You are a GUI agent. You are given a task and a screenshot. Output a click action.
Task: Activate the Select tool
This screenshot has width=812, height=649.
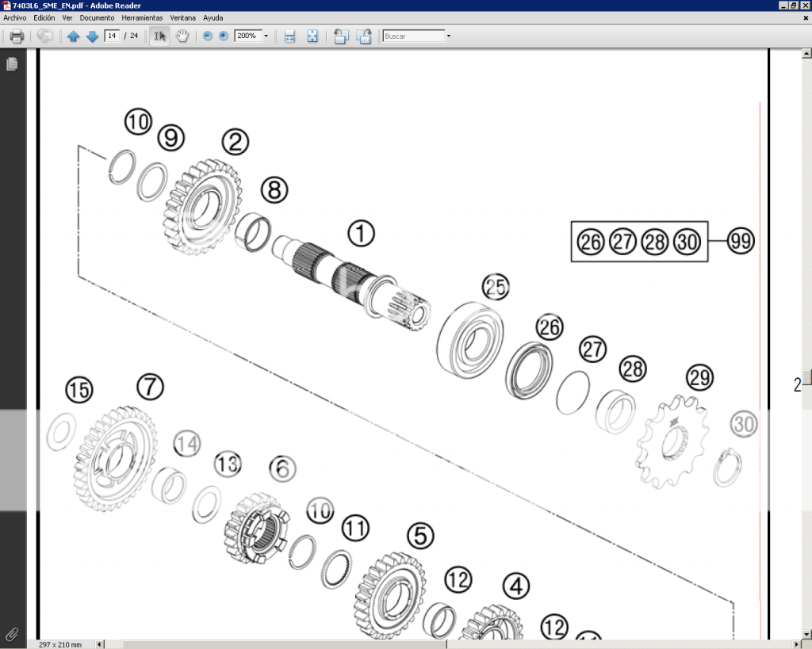pos(159,36)
